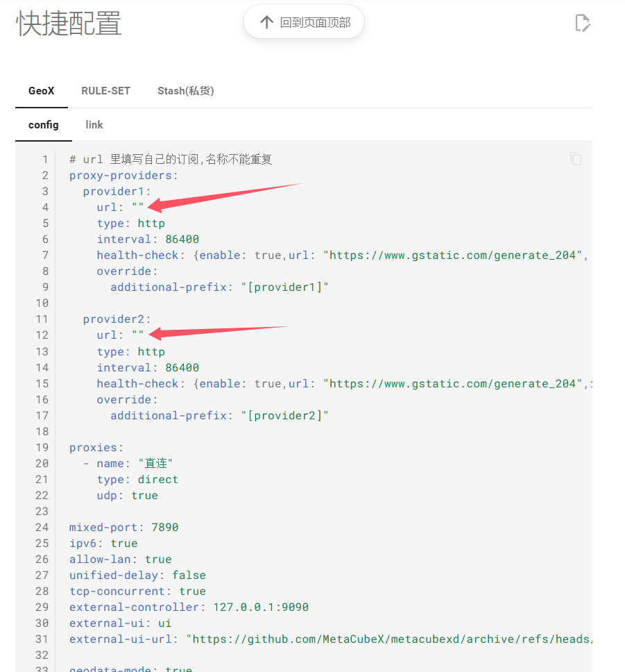Click 'allow-lan: true' line
This screenshot has width=625, height=672.
[121, 560]
